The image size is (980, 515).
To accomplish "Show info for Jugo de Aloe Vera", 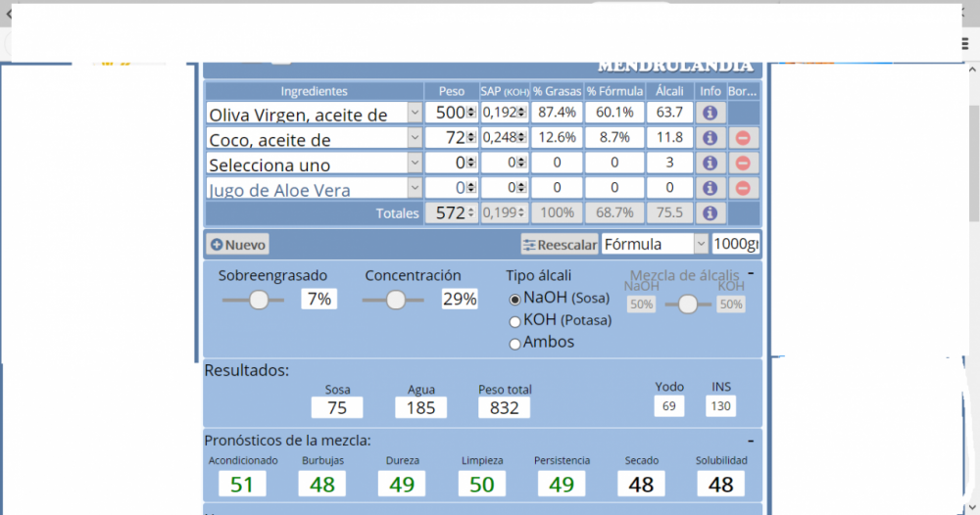I will point(710,188).
